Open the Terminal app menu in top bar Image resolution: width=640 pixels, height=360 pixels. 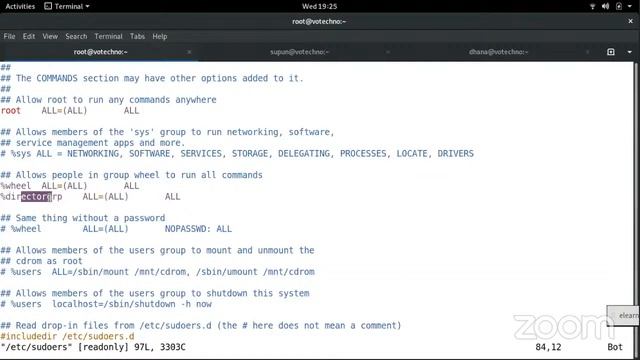point(67,6)
